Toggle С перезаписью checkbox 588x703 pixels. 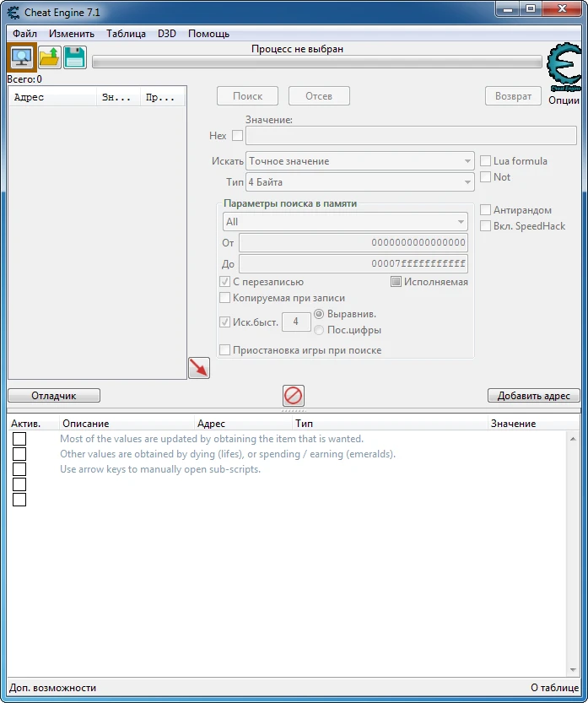click(x=225, y=282)
